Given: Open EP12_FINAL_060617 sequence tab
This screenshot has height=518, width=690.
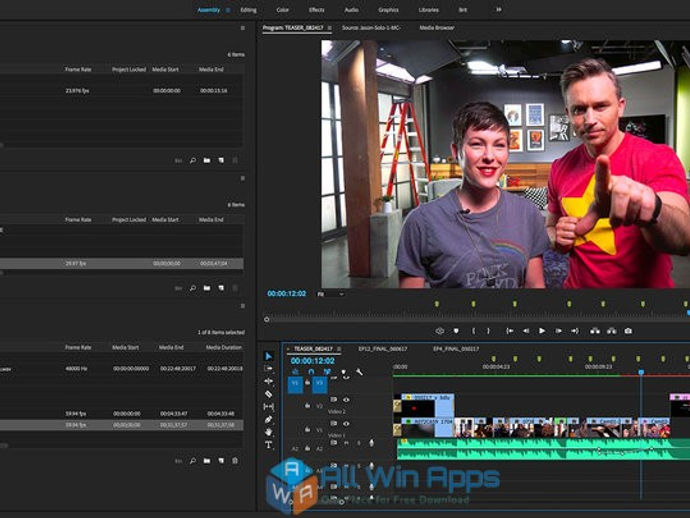Looking at the screenshot, I should (x=382, y=349).
